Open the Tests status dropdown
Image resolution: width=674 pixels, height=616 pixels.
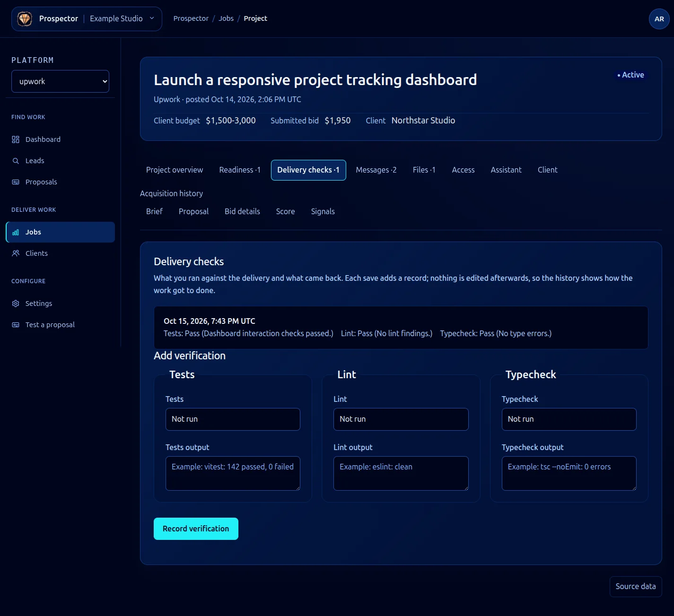233,419
